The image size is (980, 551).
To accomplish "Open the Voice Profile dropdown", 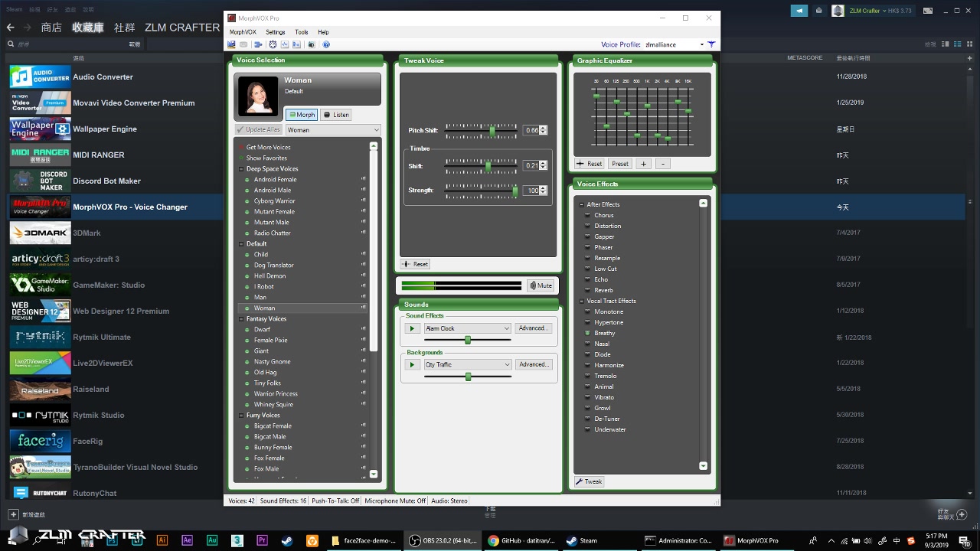I will 702,44.
